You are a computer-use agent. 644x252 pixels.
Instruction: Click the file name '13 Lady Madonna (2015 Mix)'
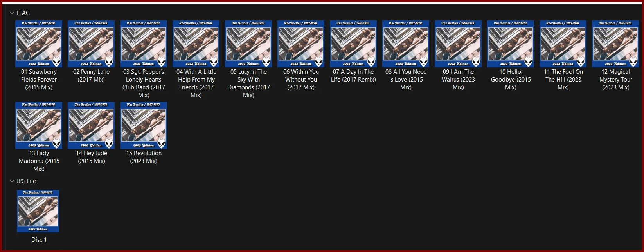[39, 161]
